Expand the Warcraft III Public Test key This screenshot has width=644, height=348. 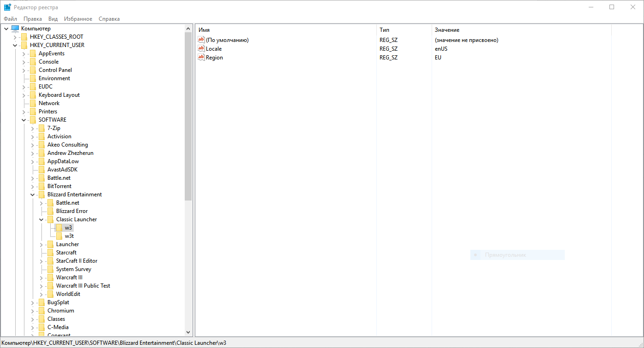(x=41, y=286)
